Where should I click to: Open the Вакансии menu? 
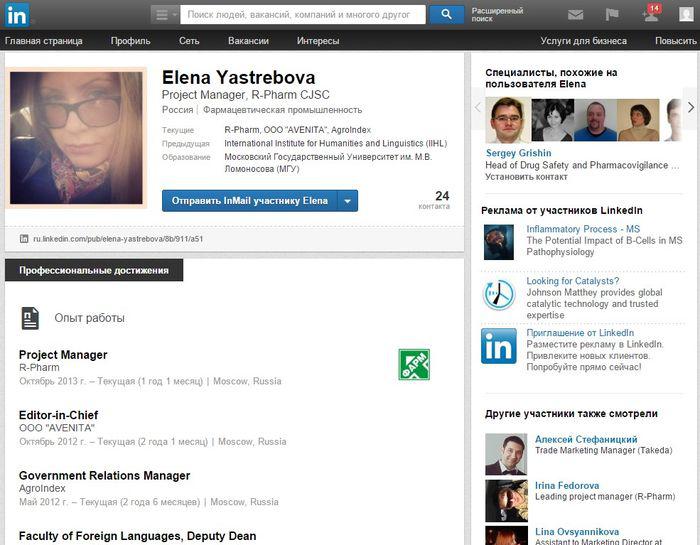tap(248, 41)
